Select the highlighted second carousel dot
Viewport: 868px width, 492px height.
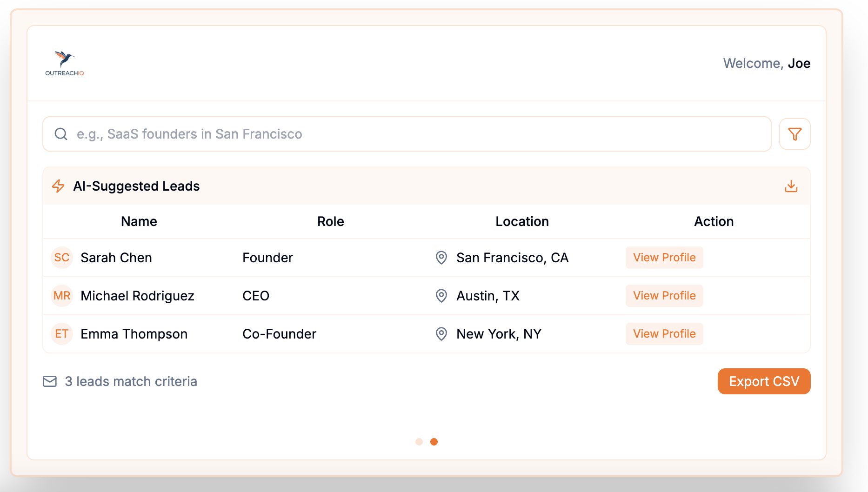tap(434, 442)
